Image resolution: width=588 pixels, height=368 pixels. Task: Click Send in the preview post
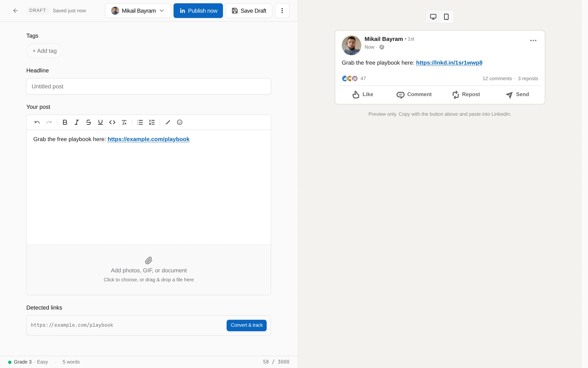click(517, 94)
